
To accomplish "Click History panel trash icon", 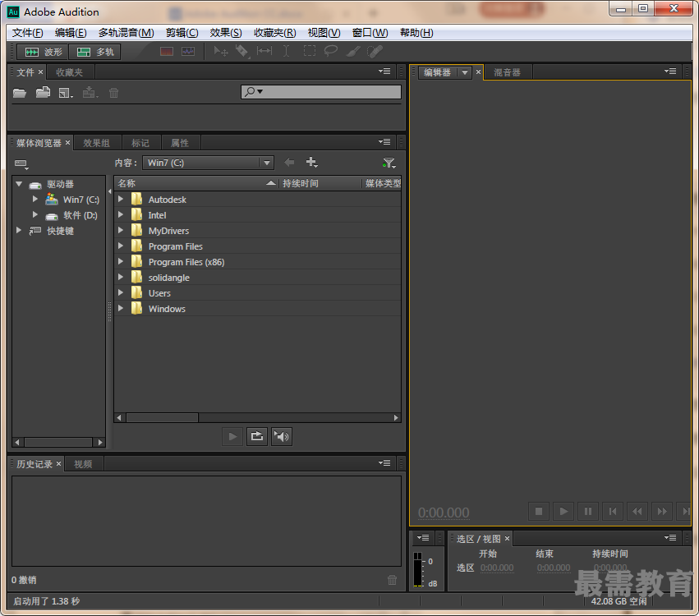I will tap(393, 579).
